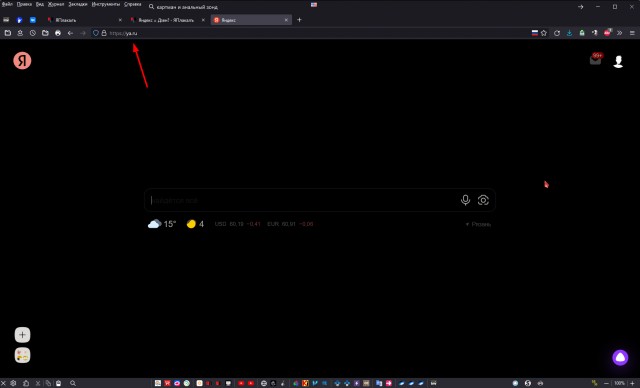Image resolution: width=640 pixels, height=388 pixels.
Task: Launch Alice voice assistant purple button
Action: tap(620, 357)
